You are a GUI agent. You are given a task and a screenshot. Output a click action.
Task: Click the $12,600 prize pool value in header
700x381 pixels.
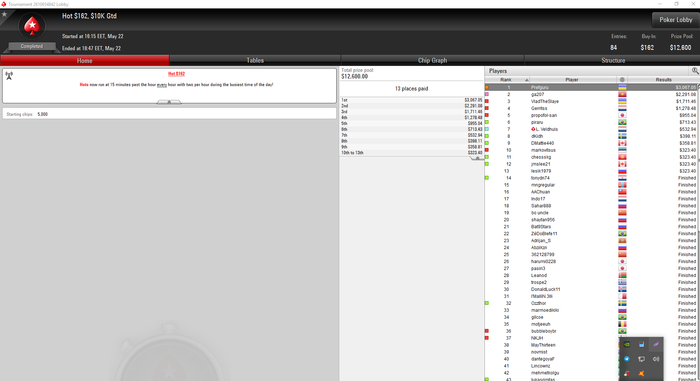pyautogui.click(x=680, y=47)
